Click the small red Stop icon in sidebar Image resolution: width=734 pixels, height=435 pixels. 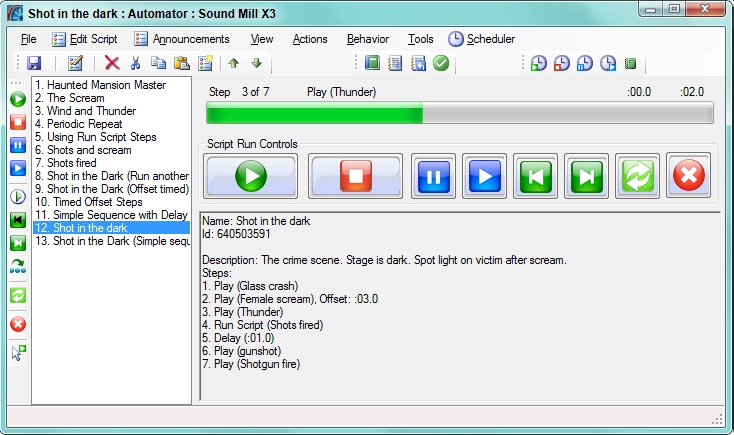click(x=18, y=122)
